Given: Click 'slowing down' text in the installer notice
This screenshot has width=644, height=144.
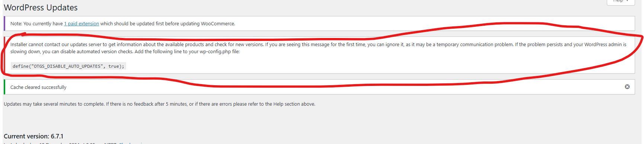Looking at the screenshot, I should click(25, 52).
